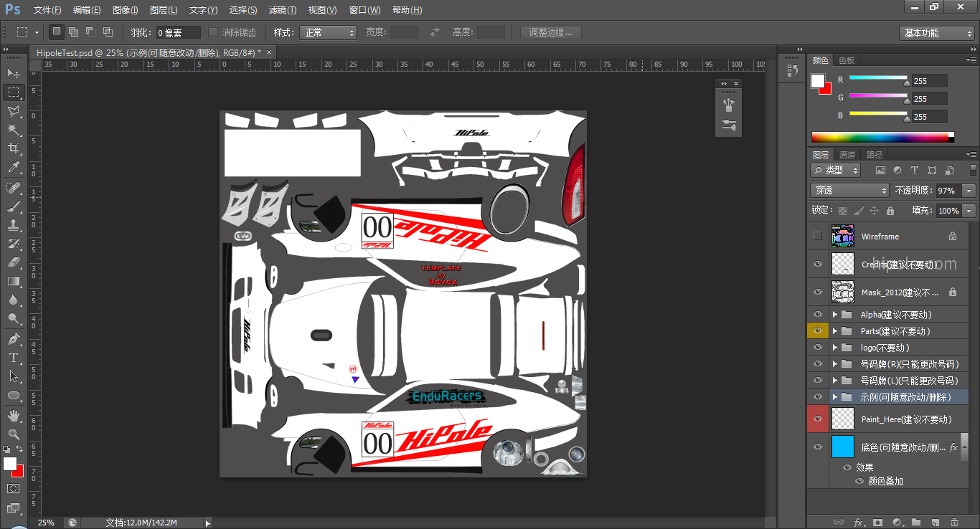Toggle Quick Mask mode
This screenshot has width=980, height=529.
point(14,488)
